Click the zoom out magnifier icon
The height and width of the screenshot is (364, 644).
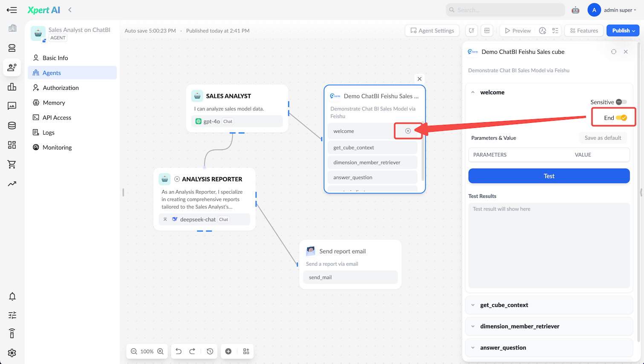[x=134, y=351]
